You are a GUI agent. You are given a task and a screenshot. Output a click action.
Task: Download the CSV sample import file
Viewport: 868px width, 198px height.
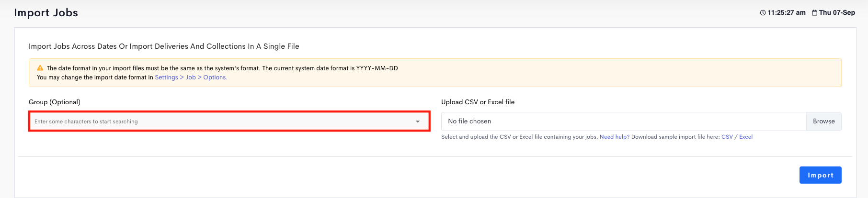(727, 137)
